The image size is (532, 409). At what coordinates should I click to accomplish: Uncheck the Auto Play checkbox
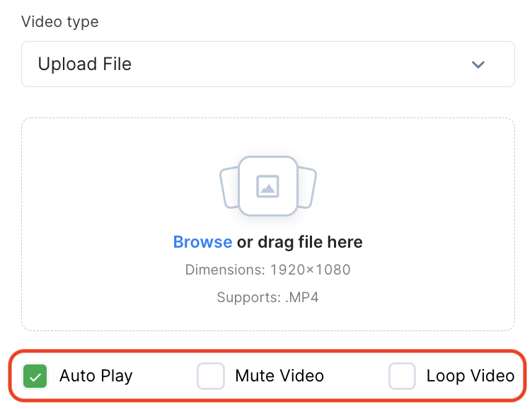(35, 376)
